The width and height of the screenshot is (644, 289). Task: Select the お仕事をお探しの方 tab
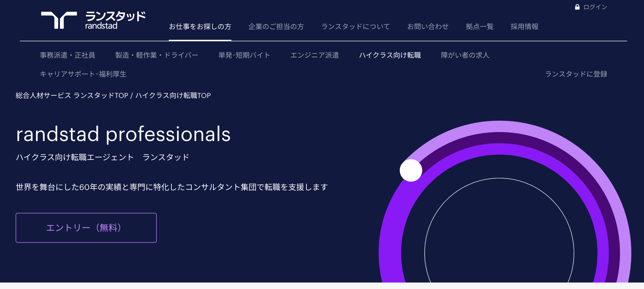[200, 26]
